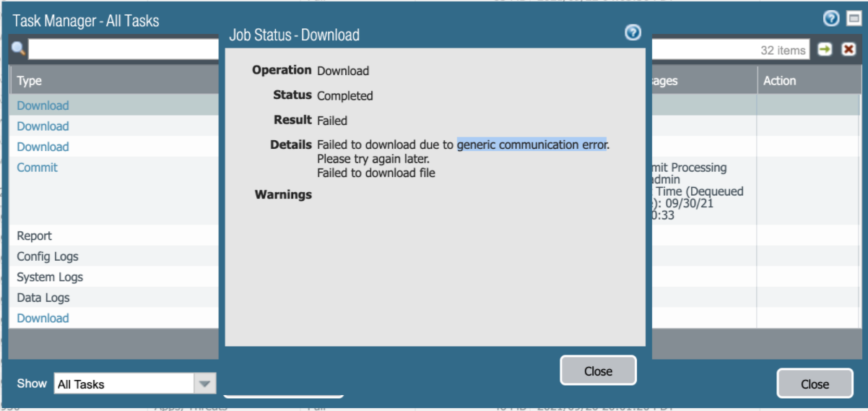
Task: Expand the Show All Tasks dropdown
Action: 205,384
